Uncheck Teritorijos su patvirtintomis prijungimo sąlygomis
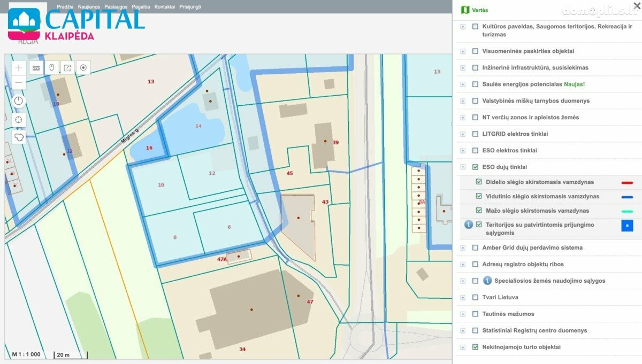 point(479,225)
